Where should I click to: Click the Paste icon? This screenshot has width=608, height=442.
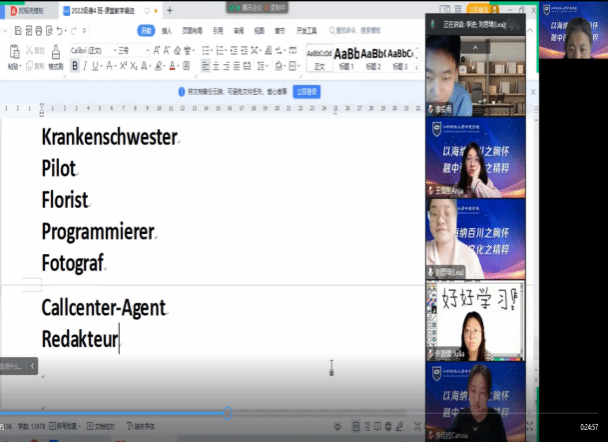coord(13,54)
